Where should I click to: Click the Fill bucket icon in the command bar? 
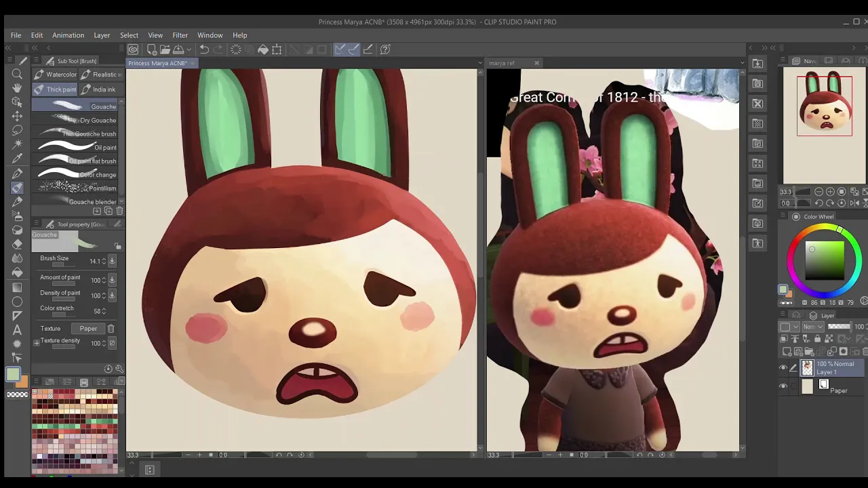coord(263,49)
